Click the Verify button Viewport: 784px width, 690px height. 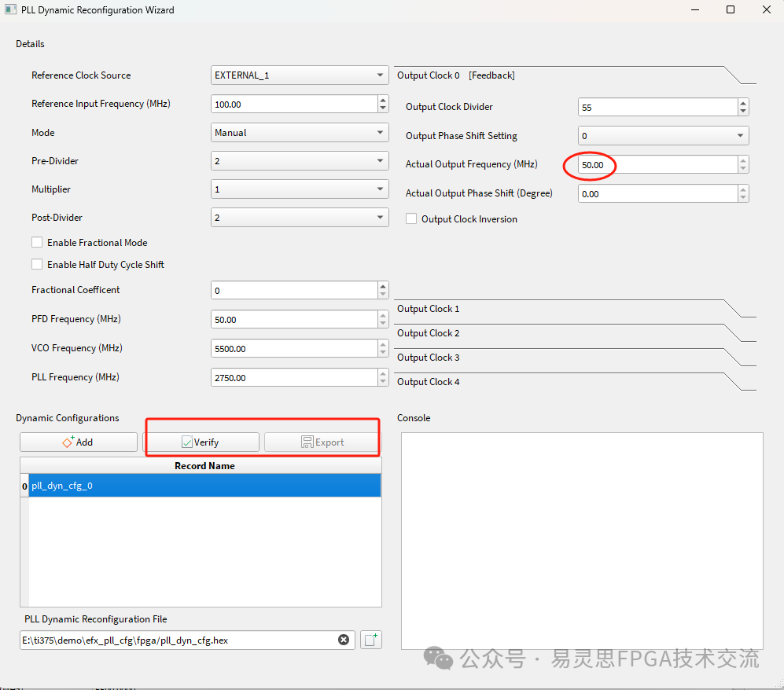coord(201,442)
